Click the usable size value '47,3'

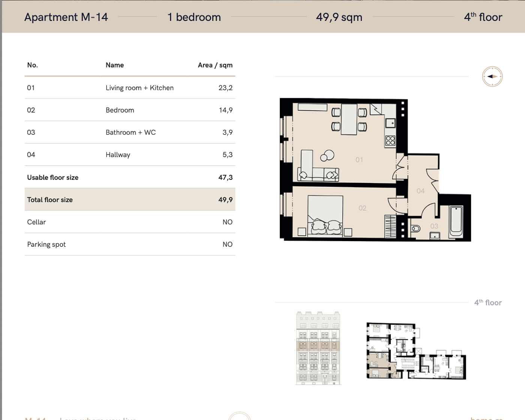(225, 177)
